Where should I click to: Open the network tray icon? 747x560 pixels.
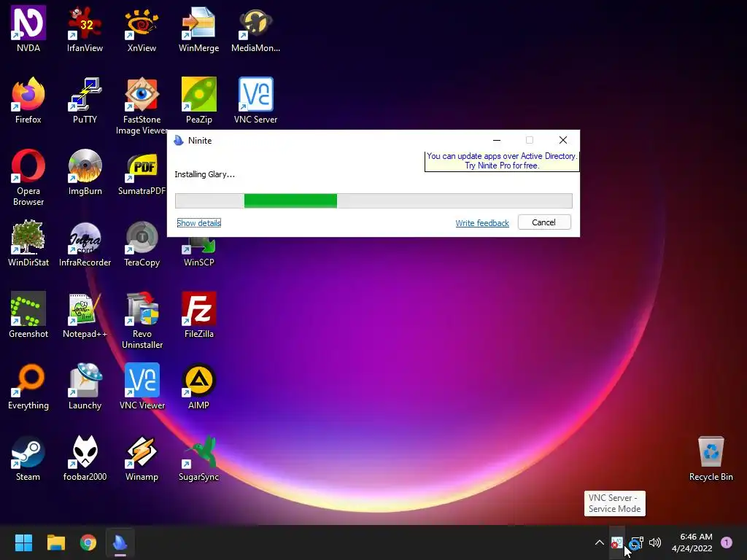coord(636,542)
